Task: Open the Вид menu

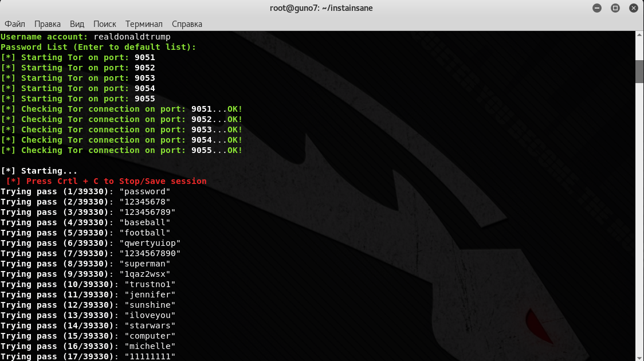Action: coord(77,24)
